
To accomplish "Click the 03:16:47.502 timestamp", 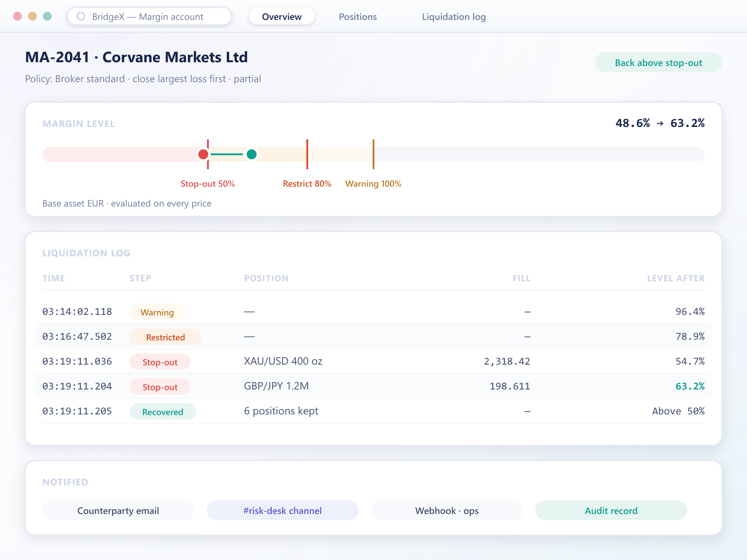I will point(77,336).
